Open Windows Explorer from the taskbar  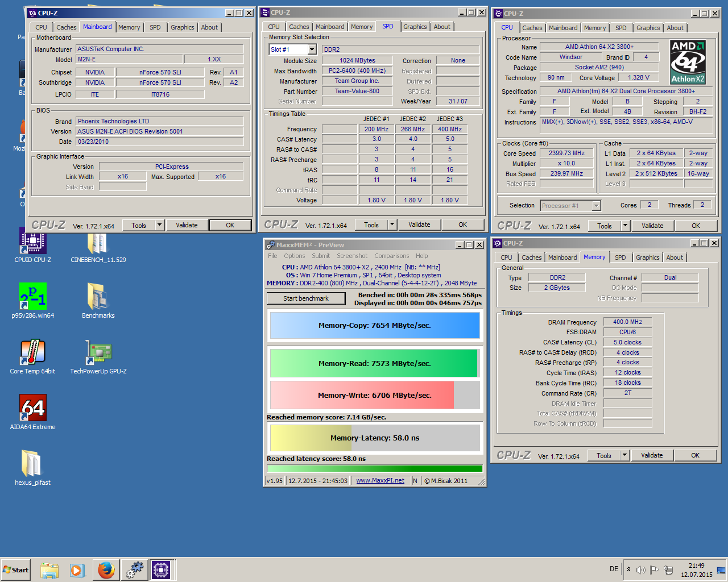tap(49, 570)
